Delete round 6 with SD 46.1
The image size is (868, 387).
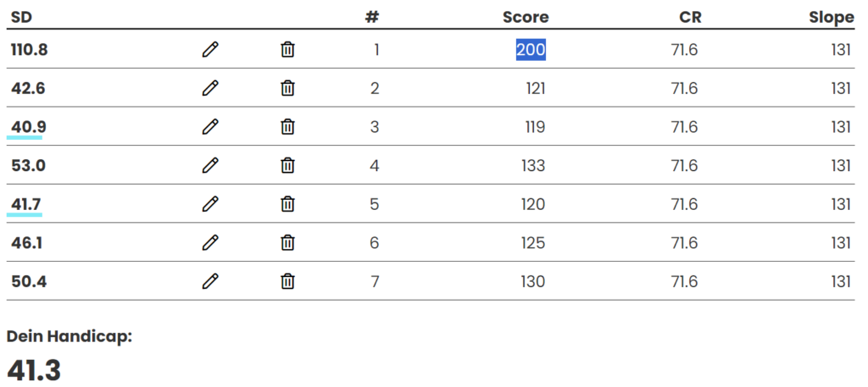(287, 243)
